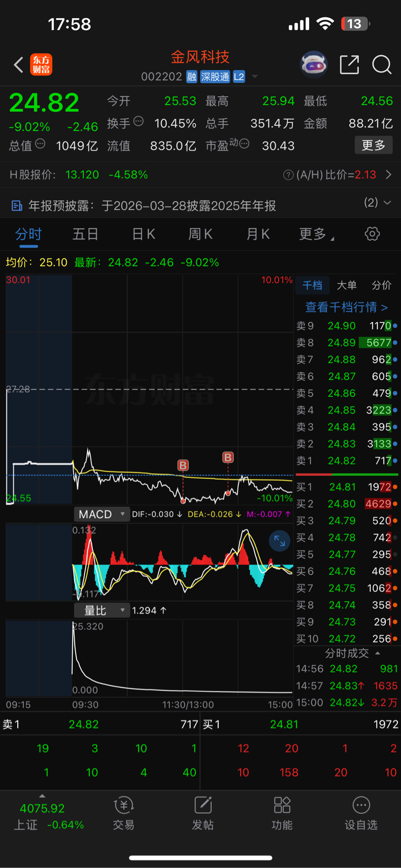Viewport: 401px width, 868px height.
Task: Open the 量比 indicator dropdown
Action: (102, 611)
